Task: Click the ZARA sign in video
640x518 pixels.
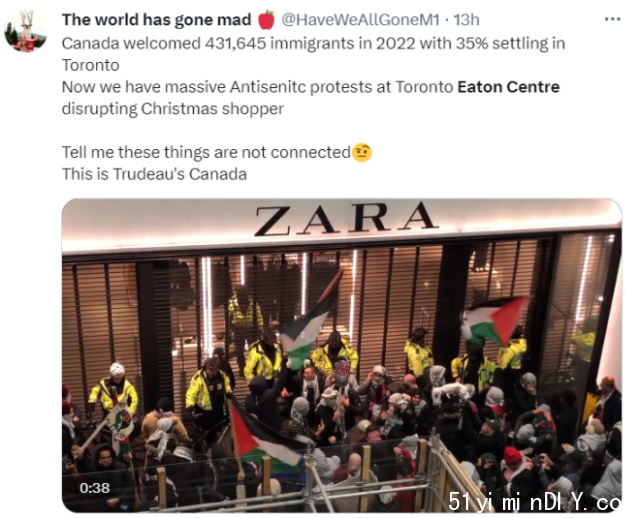Action: pyautogui.click(x=345, y=219)
